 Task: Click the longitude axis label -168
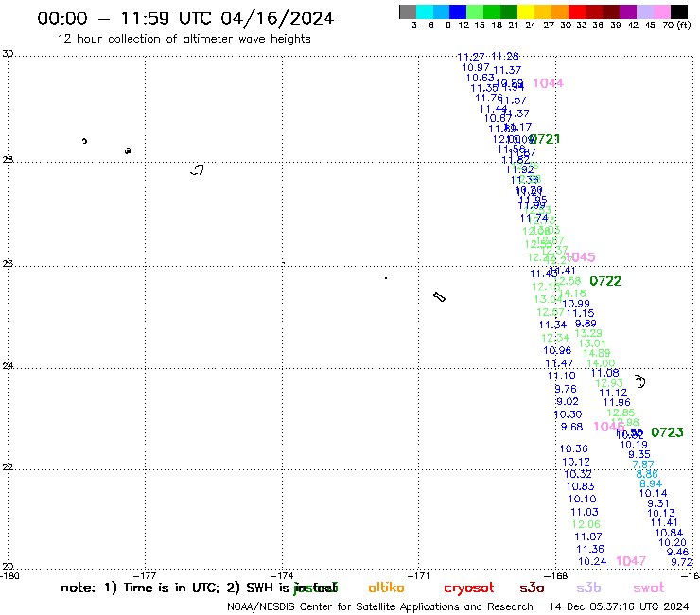[556, 575]
